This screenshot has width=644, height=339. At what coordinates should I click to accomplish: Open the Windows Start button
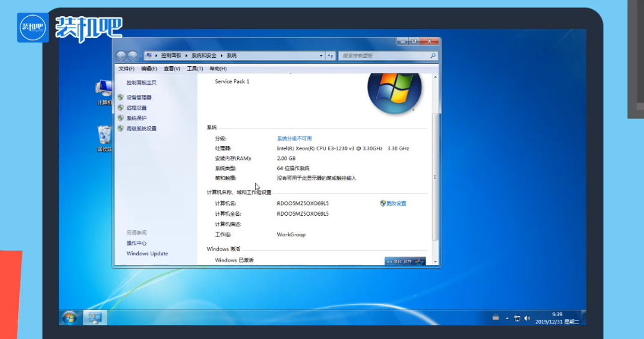click(x=70, y=318)
